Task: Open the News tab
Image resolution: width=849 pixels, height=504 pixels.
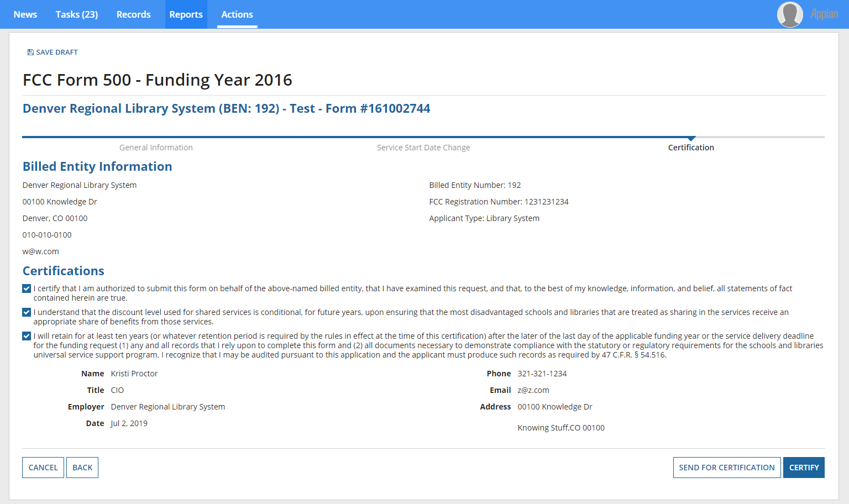Action: (25, 14)
